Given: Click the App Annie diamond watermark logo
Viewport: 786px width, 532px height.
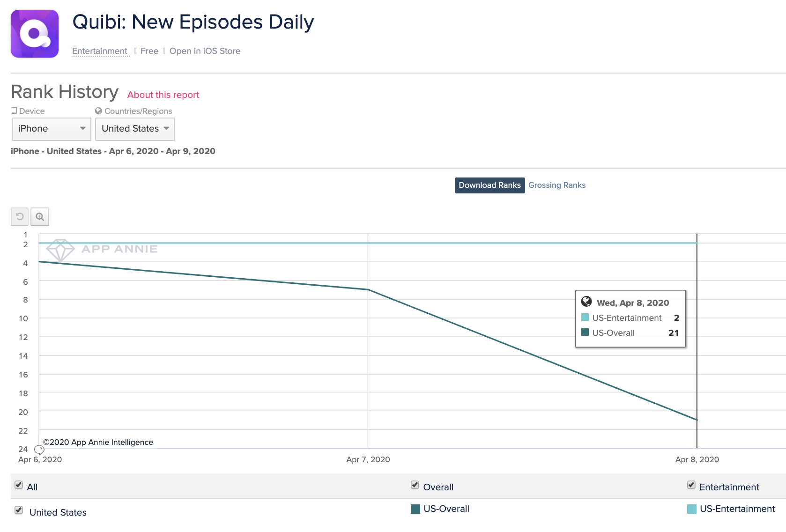Looking at the screenshot, I should click(60, 250).
